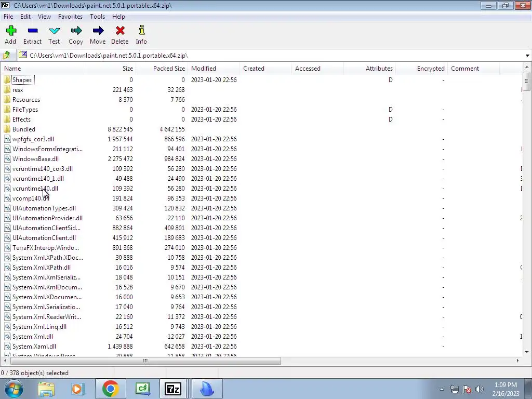This screenshot has width=532, height=399.
Task: Click the Info toolbar icon
Action: point(141,30)
